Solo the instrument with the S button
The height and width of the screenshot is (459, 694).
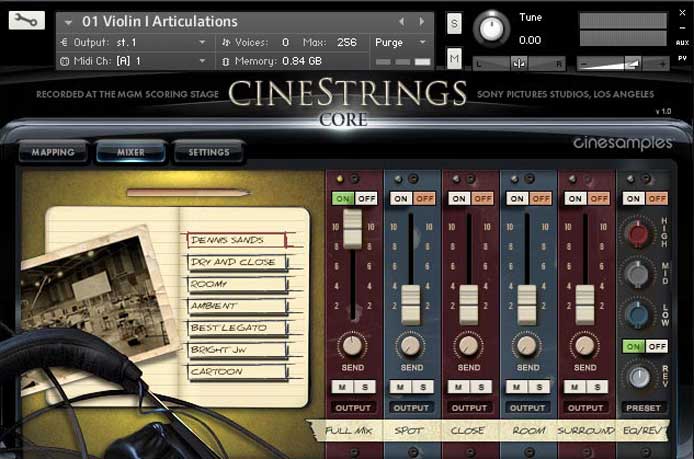click(x=454, y=23)
